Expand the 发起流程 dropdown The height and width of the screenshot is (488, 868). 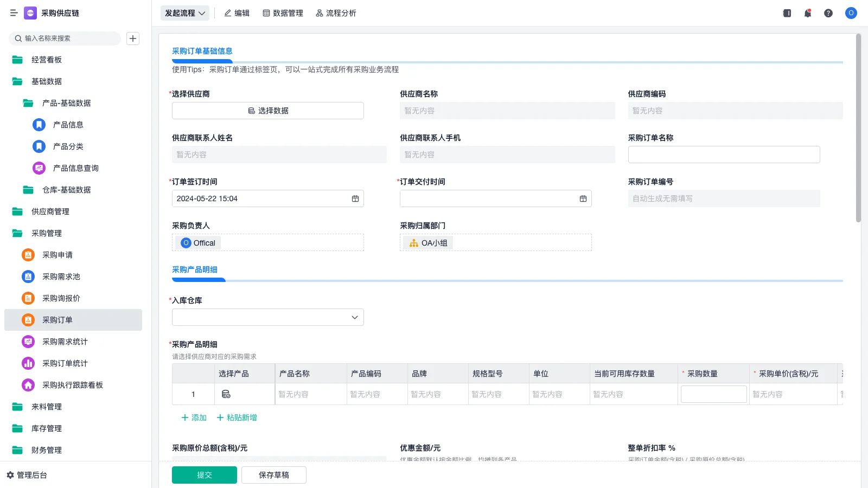185,13
